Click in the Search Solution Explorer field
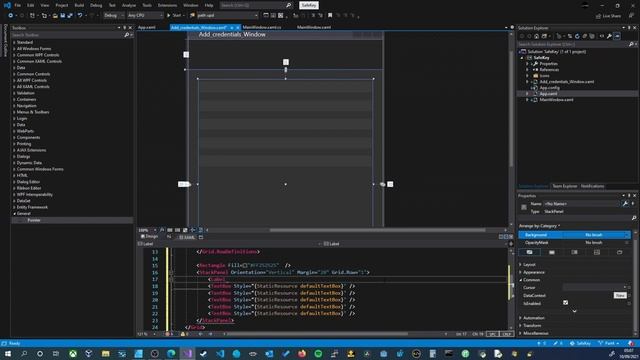The height and width of the screenshot is (360, 640). (573, 44)
